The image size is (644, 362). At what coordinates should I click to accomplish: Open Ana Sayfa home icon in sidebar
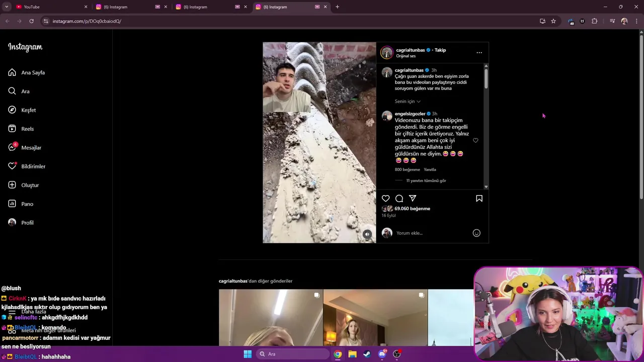point(12,72)
